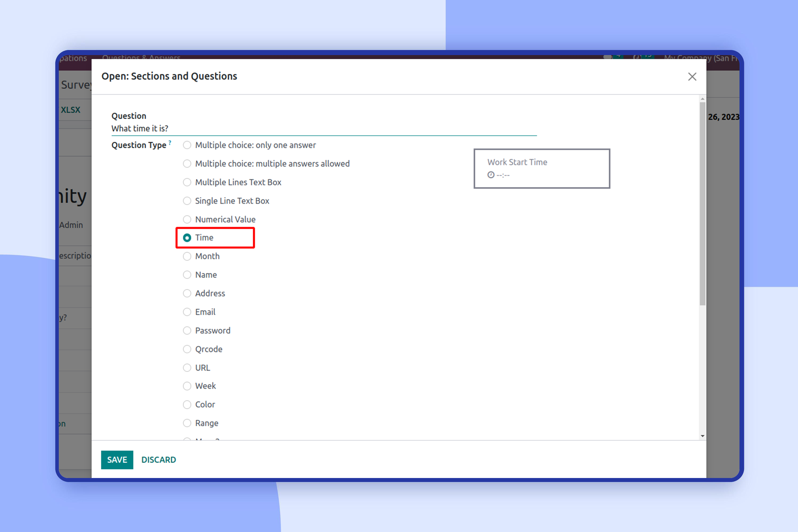Viewport: 798px width, 532px height.
Task: Select the Range question type
Action: [187, 423]
